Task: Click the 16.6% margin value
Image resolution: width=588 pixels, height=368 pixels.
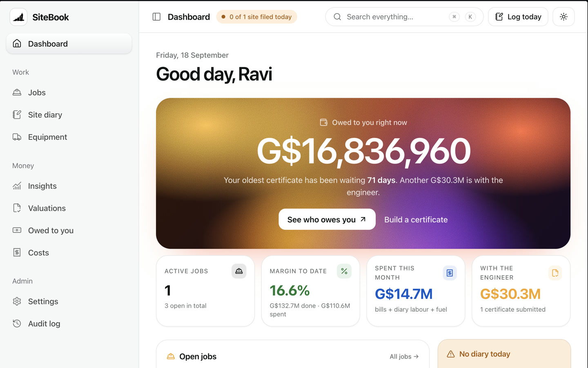Action: [290, 291]
